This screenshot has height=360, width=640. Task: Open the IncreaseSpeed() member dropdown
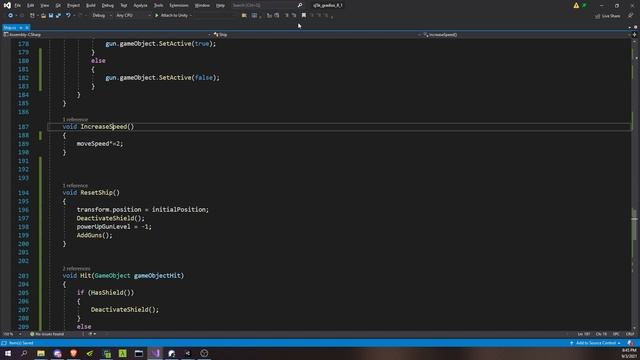click(527, 35)
